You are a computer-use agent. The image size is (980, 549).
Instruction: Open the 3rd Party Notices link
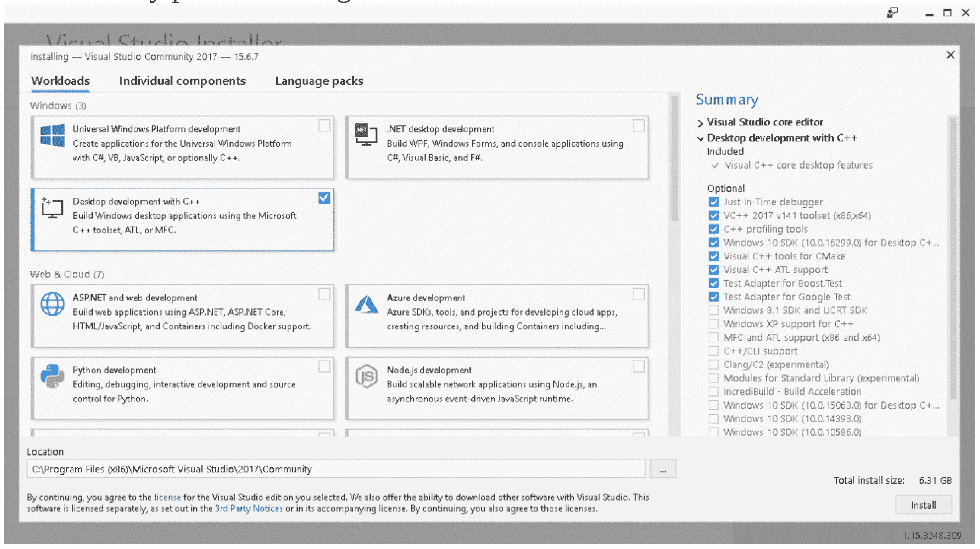pyautogui.click(x=249, y=509)
